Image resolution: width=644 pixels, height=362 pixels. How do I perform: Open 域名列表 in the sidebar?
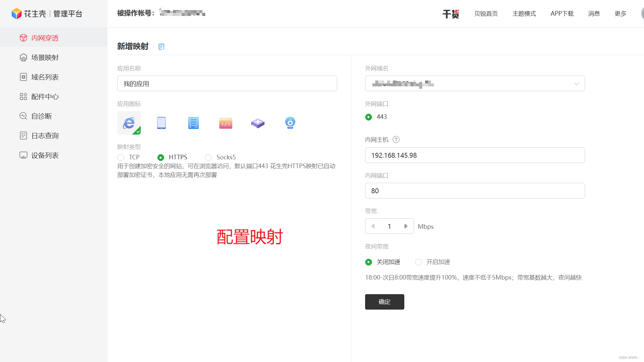(x=45, y=77)
